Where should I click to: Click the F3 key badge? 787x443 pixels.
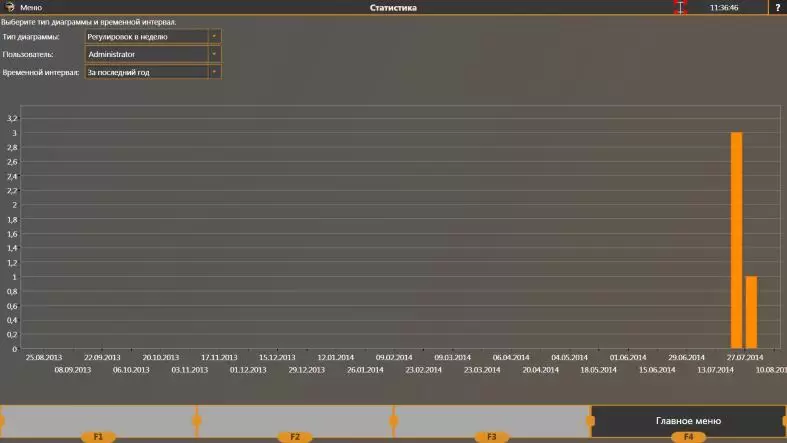click(x=491, y=437)
